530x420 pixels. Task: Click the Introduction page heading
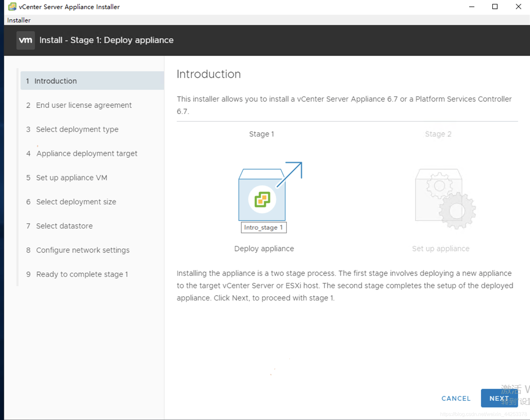209,74
